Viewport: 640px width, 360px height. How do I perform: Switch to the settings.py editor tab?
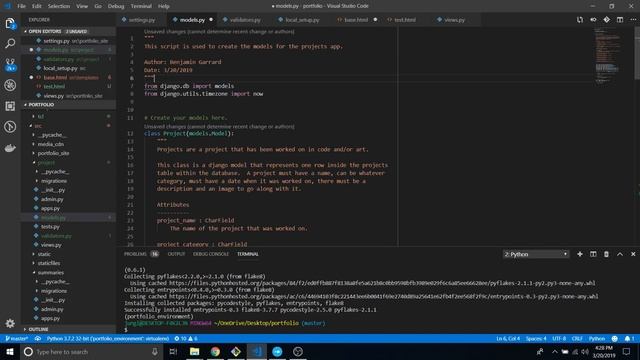tap(141, 20)
